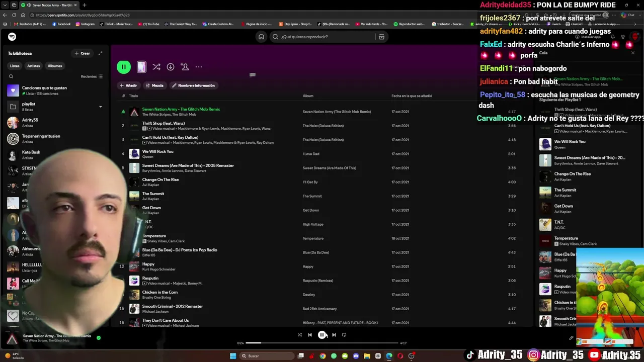644x362 pixels.
Task: Open the Facebook bookmark
Action: point(61,24)
